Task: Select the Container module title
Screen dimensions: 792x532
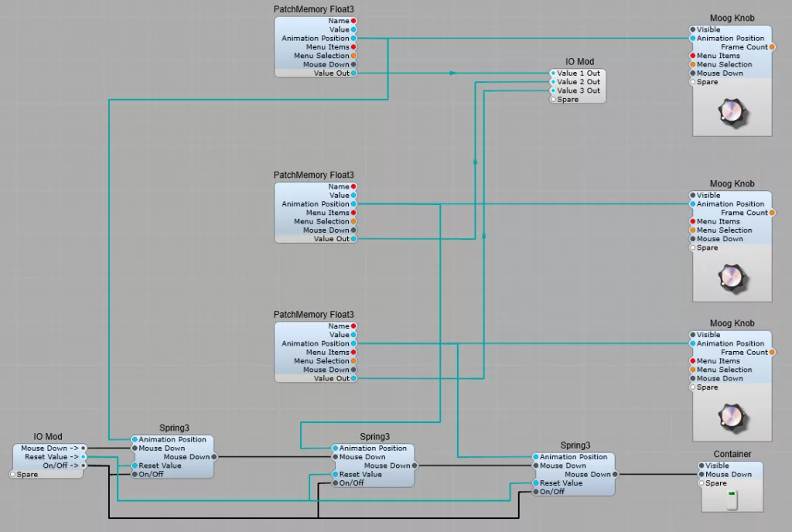Action: pos(732,454)
